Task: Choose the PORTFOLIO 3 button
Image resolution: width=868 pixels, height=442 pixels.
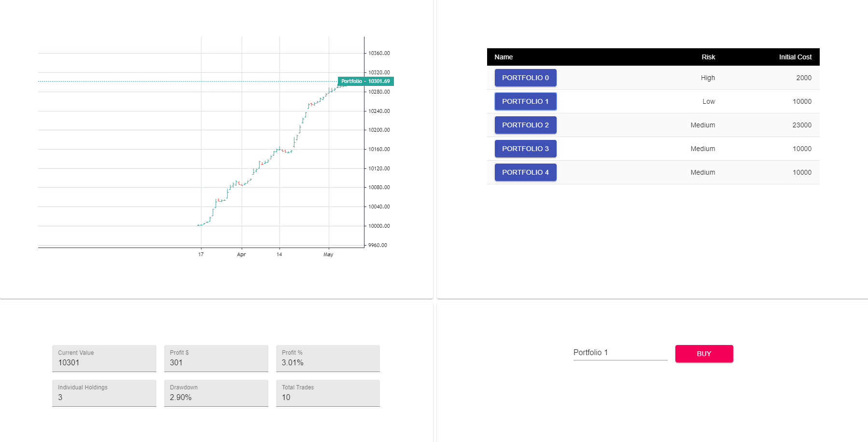Action: [x=525, y=149]
